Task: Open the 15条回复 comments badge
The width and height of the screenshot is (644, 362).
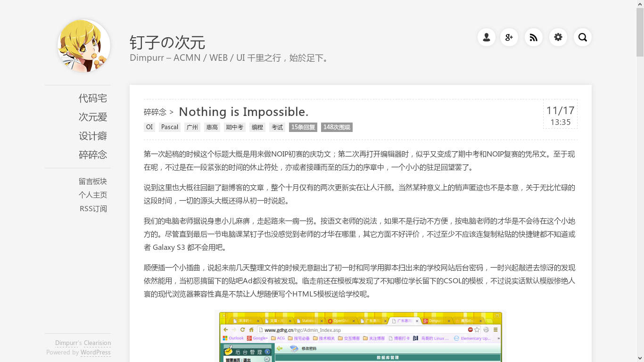Action: tap(303, 127)
